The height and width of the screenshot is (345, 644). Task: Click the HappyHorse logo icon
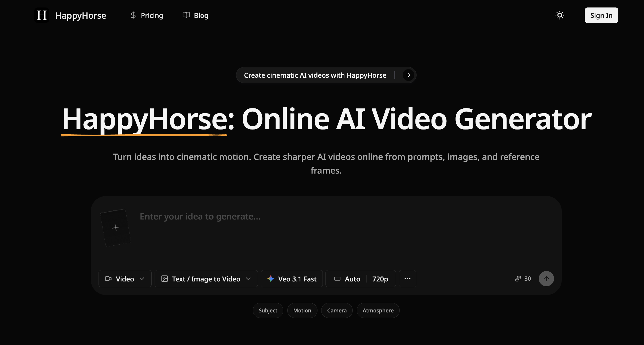[x=42, y=15]
